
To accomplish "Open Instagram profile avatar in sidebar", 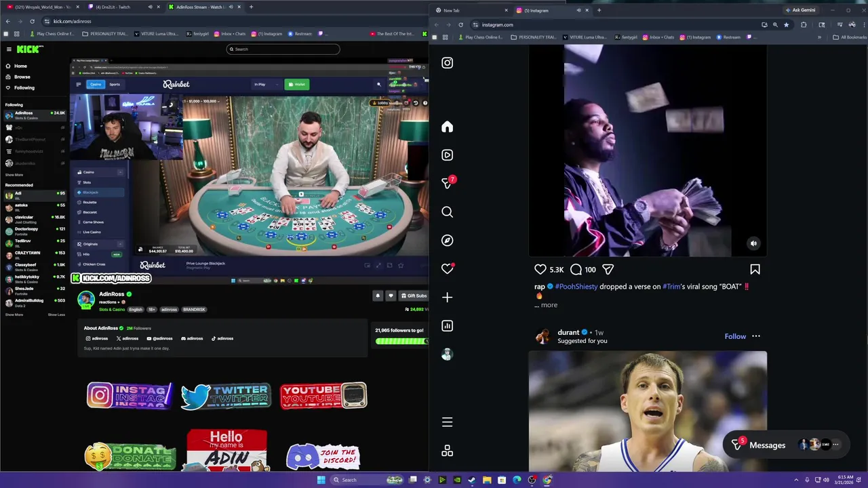I will pyautogui.click(x=447, y=354).
